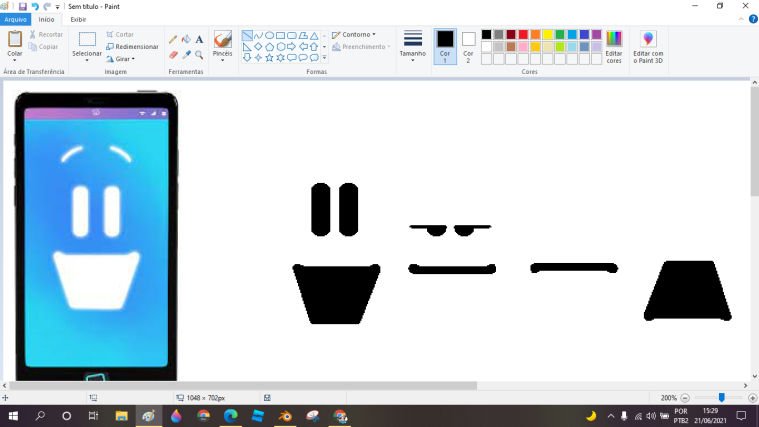Click the zoom in plus button
This screenshot has width=759, height=427.
tap(752, 398)
